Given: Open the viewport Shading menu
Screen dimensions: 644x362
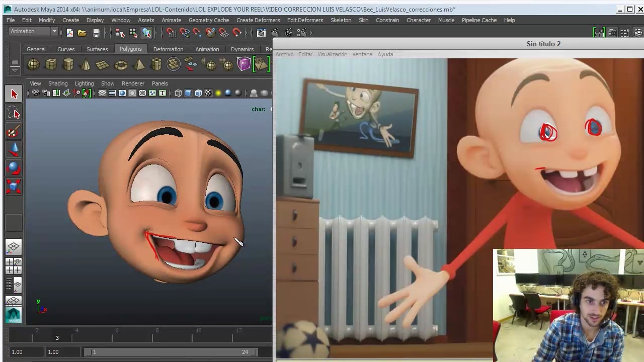Looking at the screenshot, I should tap(58, 83).
